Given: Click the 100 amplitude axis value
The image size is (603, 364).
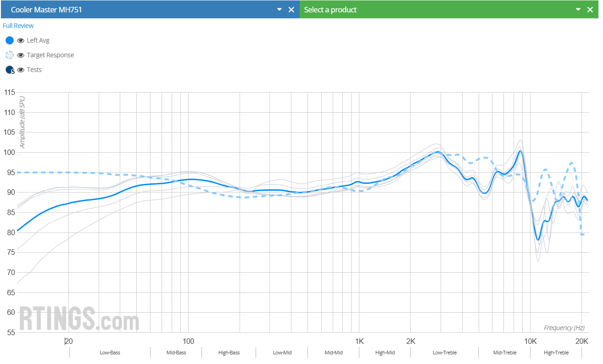Looking at the screenshot, I should tap(9, 152).
